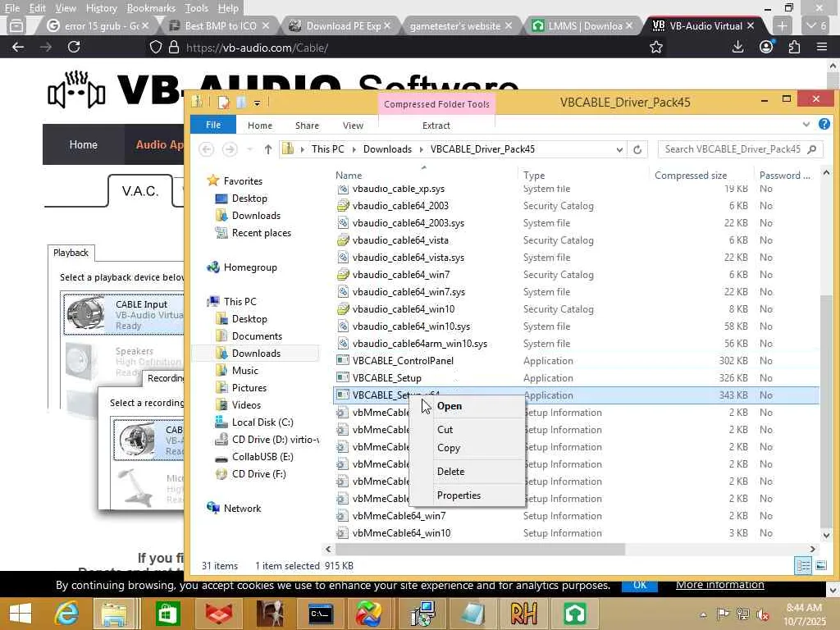Screen dimensions: 840x630
Task: Select the vbaudio_cable64_win10.sys file
Action: click(x=411, y=326)
